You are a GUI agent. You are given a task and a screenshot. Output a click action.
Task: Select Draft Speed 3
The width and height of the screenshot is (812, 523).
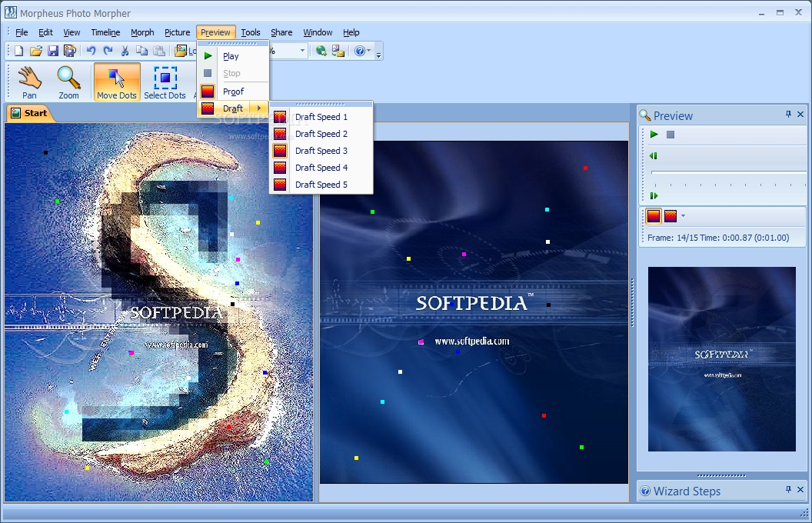[321, 151]
